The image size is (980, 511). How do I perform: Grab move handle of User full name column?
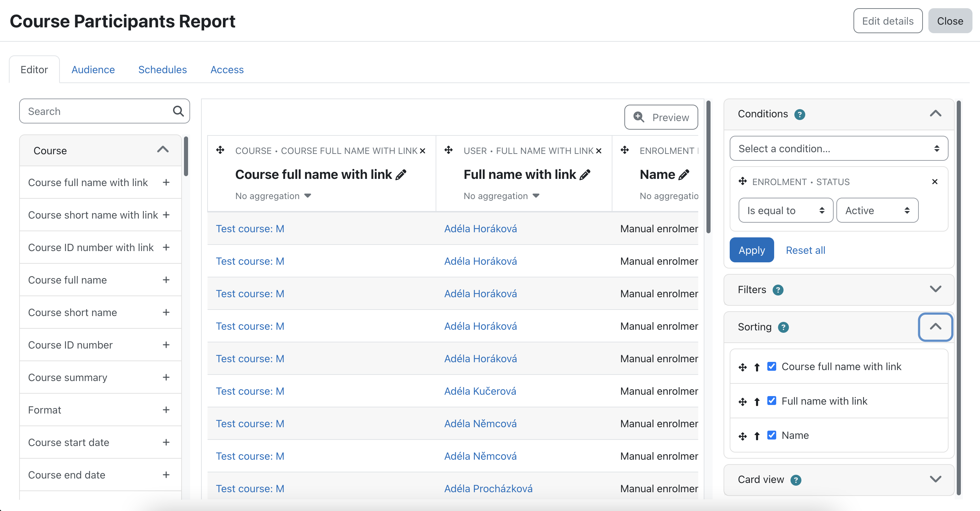tap(449, 150)
